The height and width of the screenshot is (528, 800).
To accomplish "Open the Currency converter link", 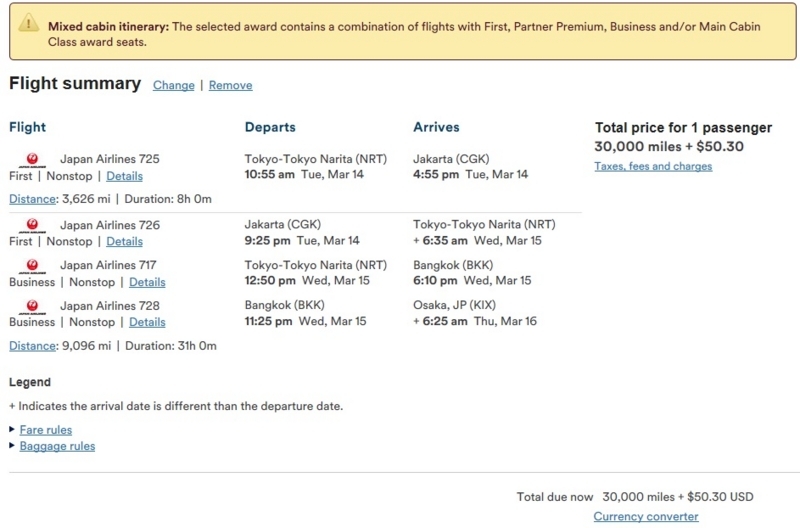I will tap(645, 516).
